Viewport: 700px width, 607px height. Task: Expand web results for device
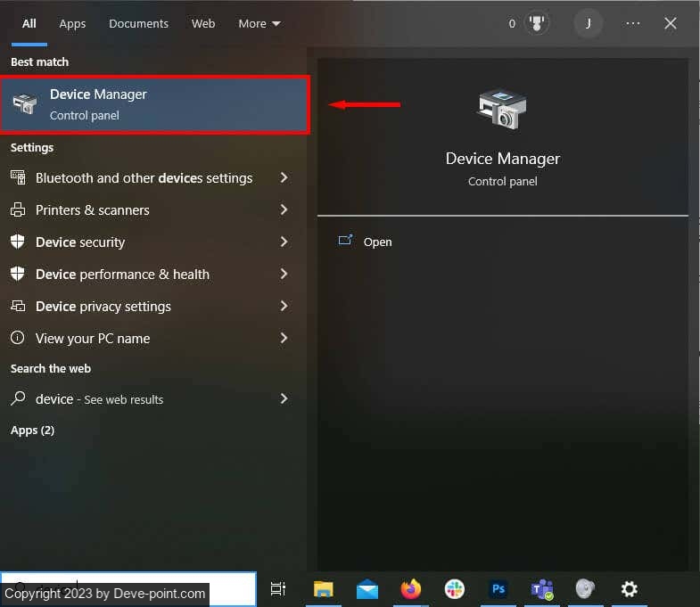284,399
